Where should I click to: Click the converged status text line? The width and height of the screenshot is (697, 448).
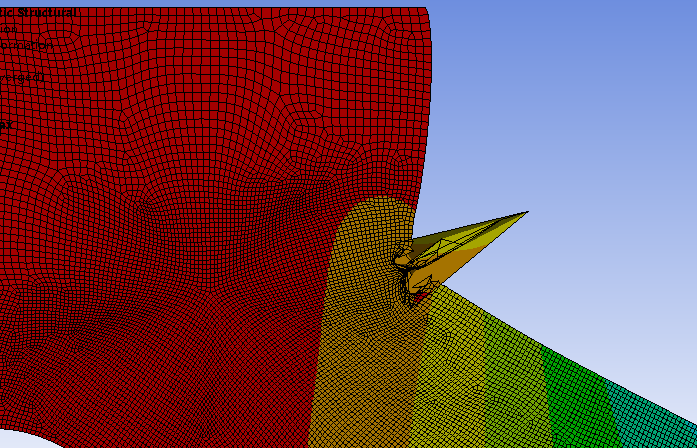click(x=22, y=77)
